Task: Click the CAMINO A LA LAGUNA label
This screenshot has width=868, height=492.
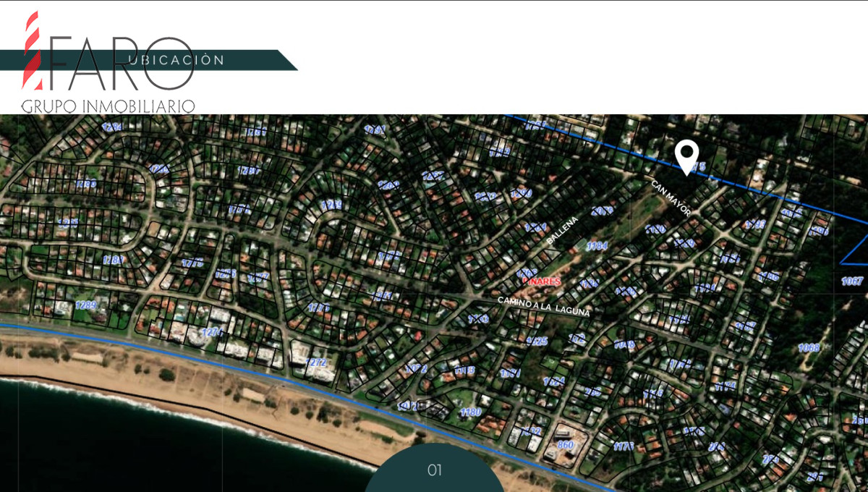Action: [x=544, y=307]
